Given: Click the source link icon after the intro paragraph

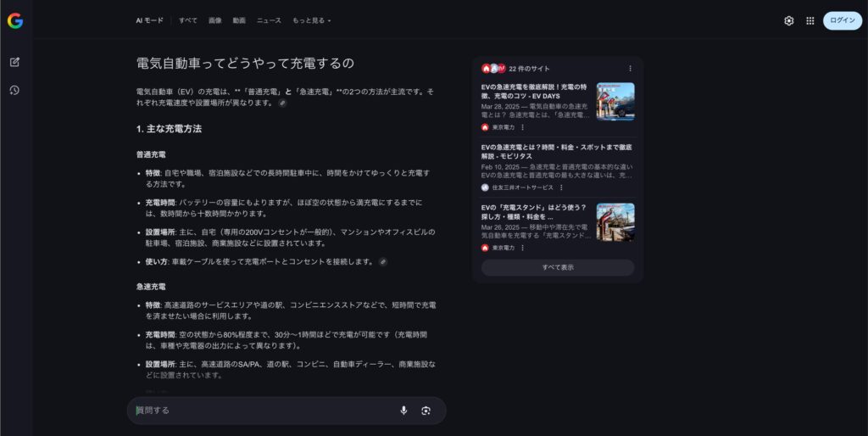Looking at the screenshot, I should point(282,103).
